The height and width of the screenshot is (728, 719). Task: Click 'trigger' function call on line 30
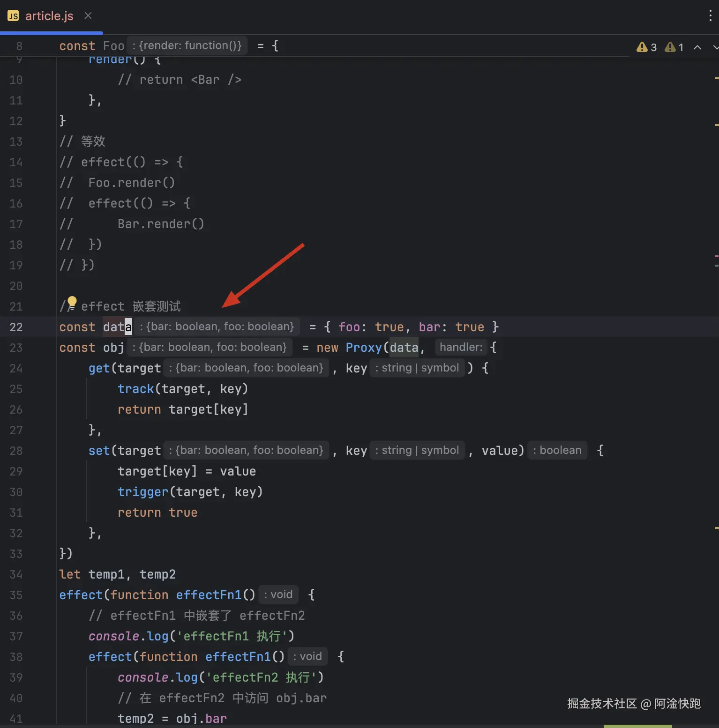[x=143, y=492]
